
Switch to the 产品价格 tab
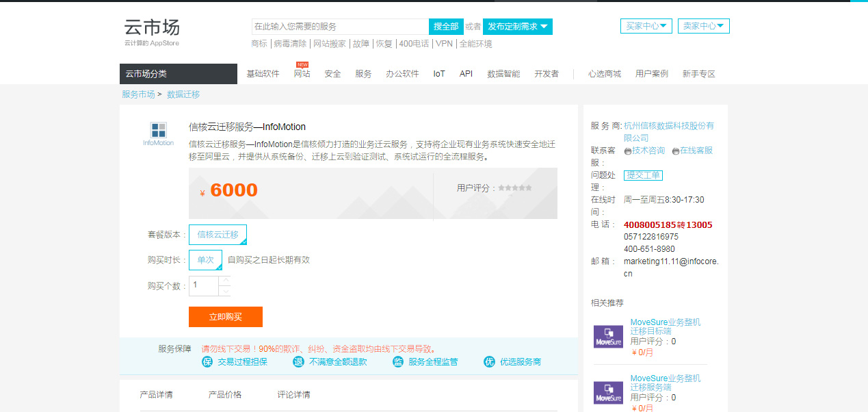[225, 395]
